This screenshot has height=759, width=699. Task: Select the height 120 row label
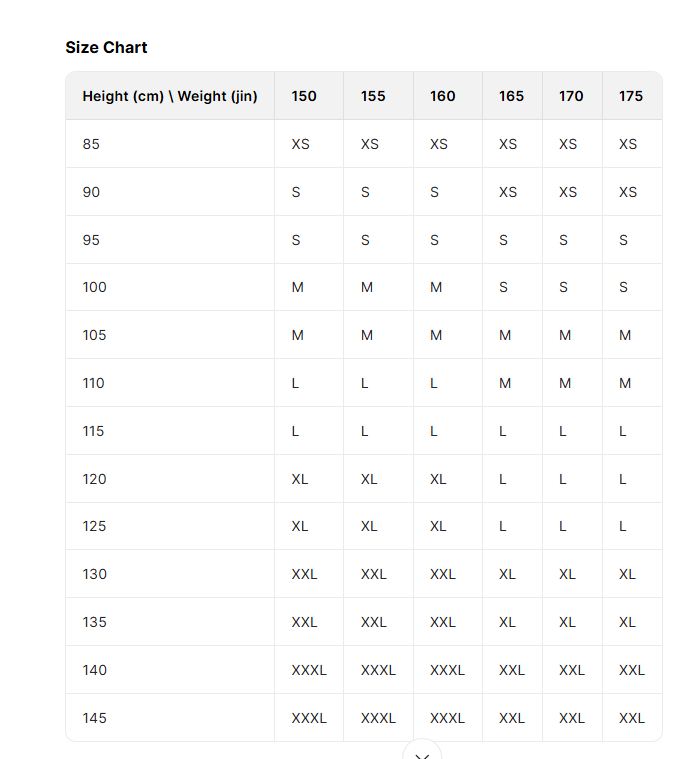point(94,479)
